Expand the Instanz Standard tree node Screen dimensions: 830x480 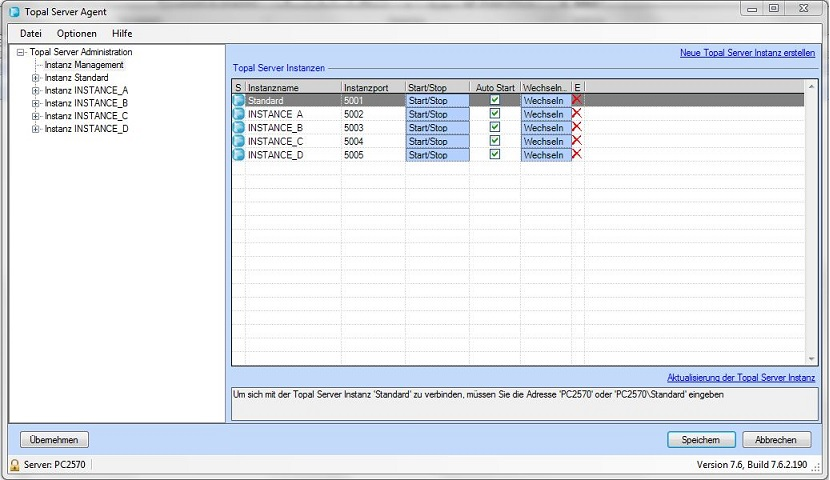tap(36, 78)
